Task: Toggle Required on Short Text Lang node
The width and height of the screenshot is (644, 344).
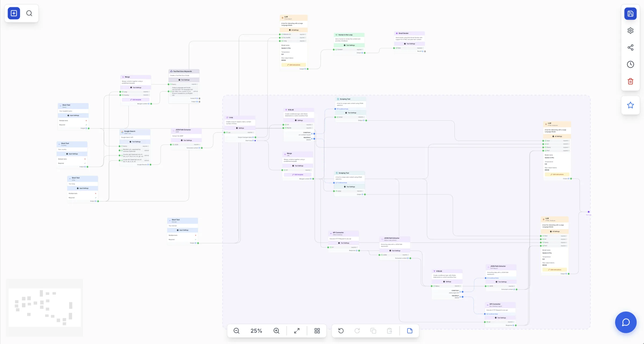Action: coord(96,198)
